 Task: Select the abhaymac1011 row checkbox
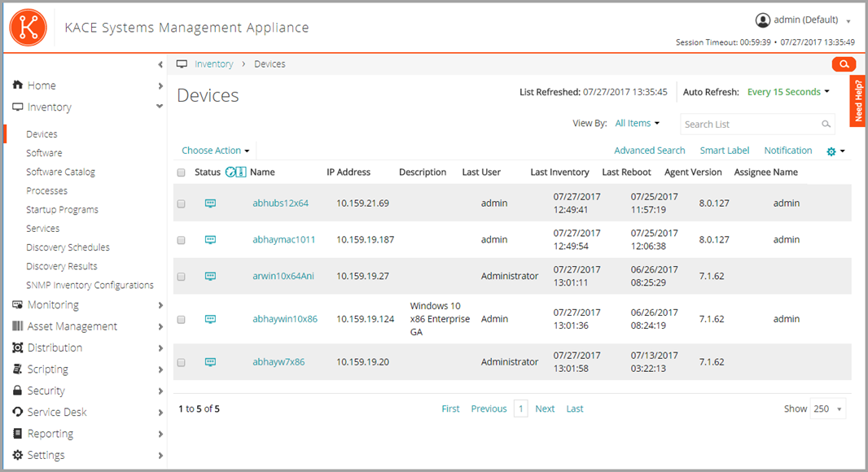pos(181,240)
